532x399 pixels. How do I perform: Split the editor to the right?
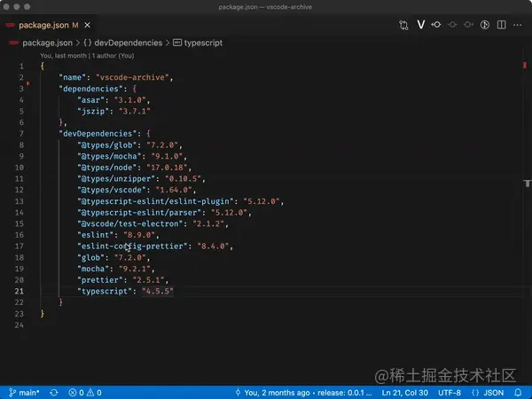coord(502,26)
